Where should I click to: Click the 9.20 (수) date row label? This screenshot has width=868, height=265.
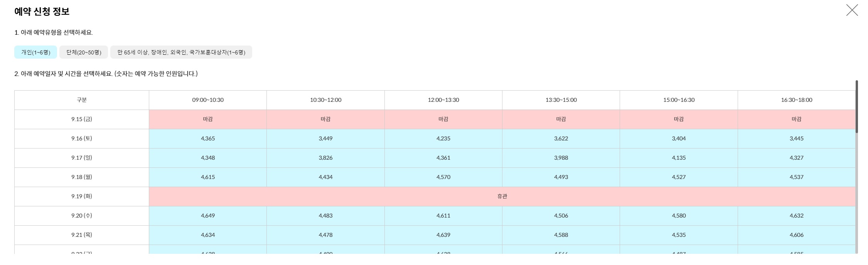pos(82,216)
